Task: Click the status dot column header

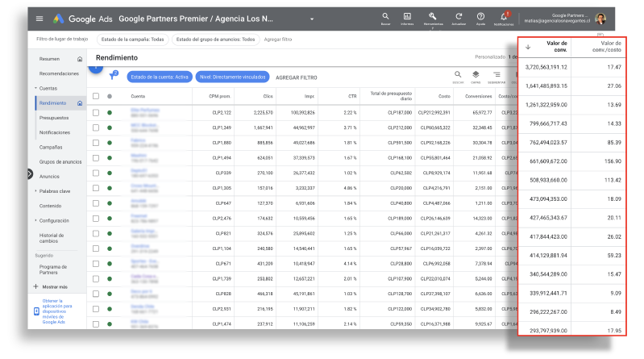Action: (x=110, y=96)
